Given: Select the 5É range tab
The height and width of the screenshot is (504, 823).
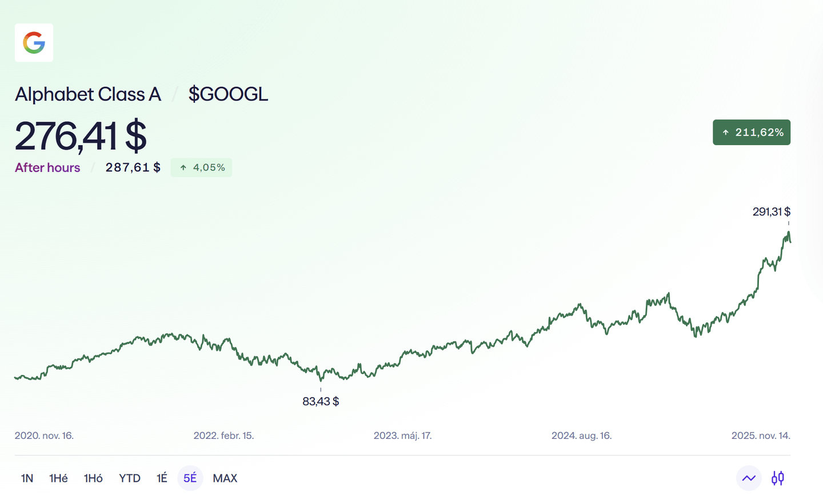Looking at the screenshot, I should [190, 478].
